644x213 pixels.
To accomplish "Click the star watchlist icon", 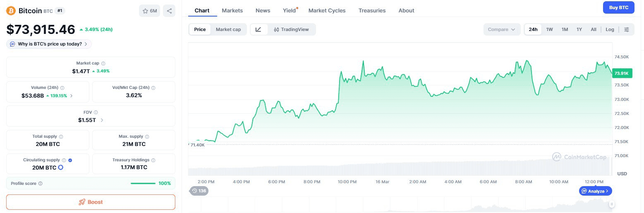I will click(146, 11).
